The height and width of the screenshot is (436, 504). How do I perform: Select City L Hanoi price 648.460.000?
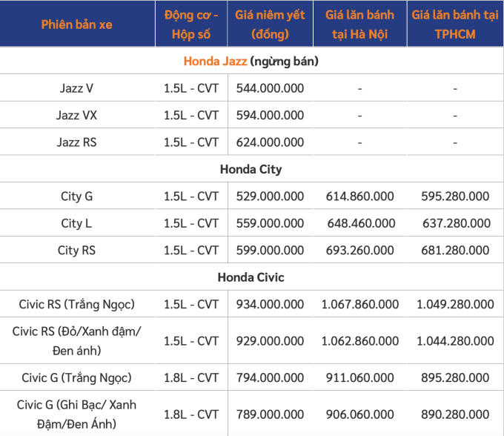[359, 222]
